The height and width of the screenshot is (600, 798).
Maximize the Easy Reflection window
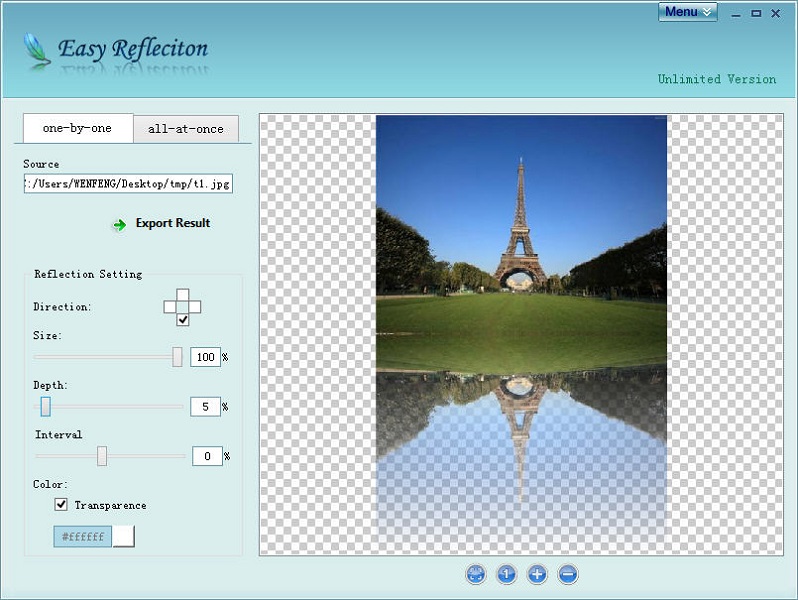coord(756,14)
